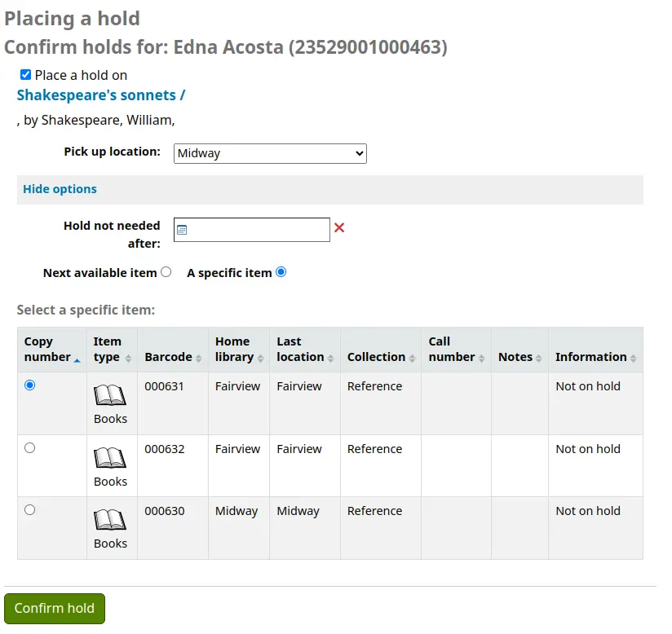Click the calendar icon in the date field
The image size is (672, 634).
pyautogui.click(x=182, y=230)
